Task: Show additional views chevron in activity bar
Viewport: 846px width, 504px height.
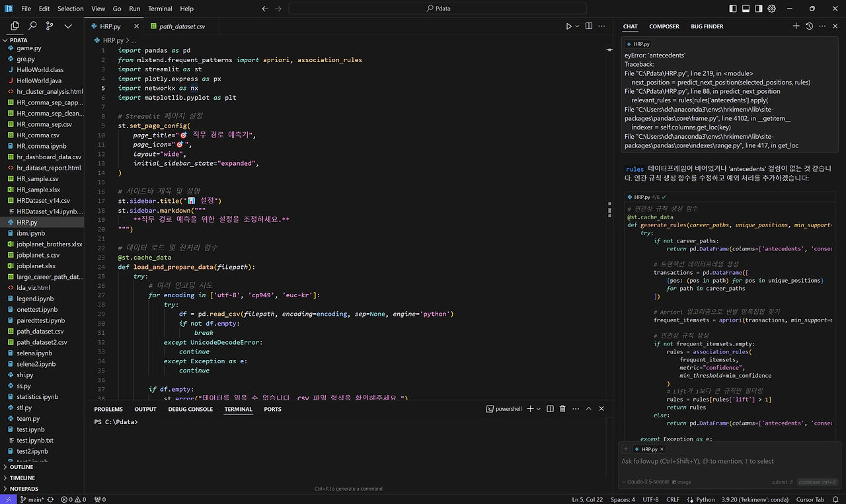Action: (x=68, y=26)
